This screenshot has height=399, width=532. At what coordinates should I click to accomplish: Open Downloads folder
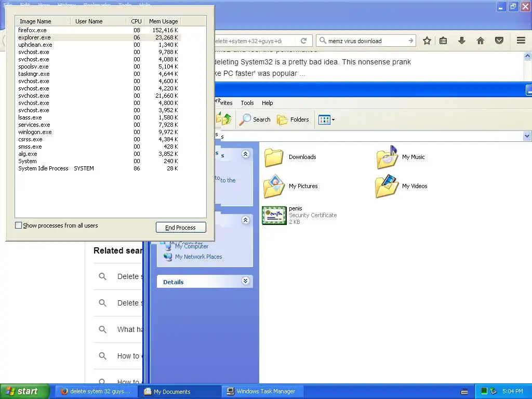[x=290, y=157]
